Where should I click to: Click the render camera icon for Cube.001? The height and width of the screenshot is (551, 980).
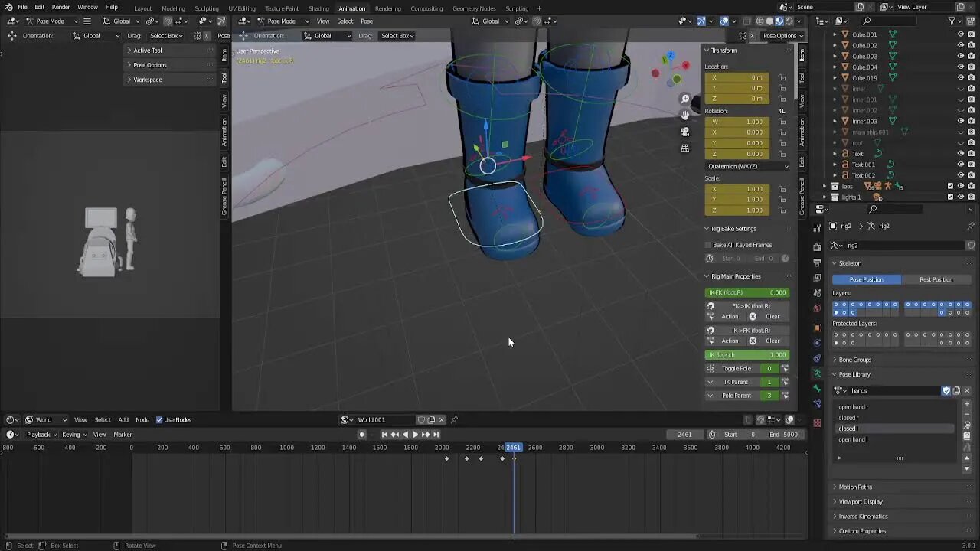972,34
